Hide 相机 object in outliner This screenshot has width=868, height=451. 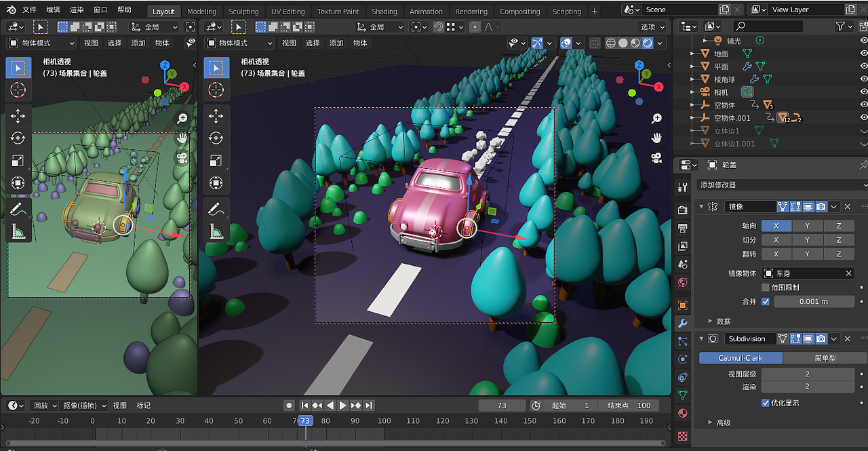click(863, 92)
